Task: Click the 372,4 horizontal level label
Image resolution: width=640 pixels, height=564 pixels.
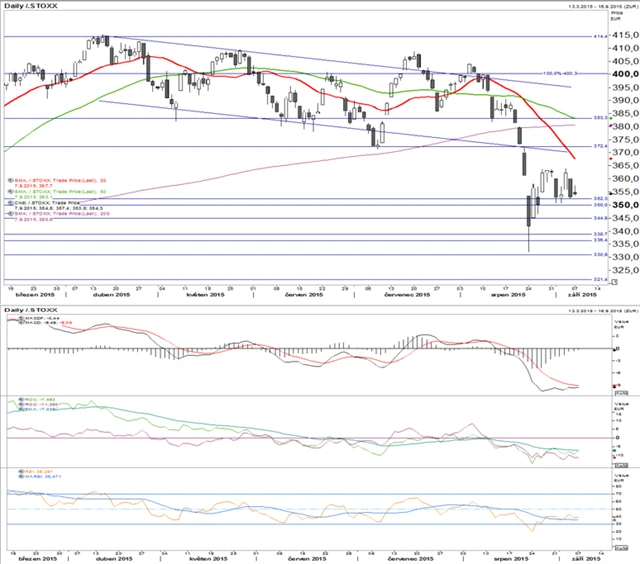Action: (600, 146)
